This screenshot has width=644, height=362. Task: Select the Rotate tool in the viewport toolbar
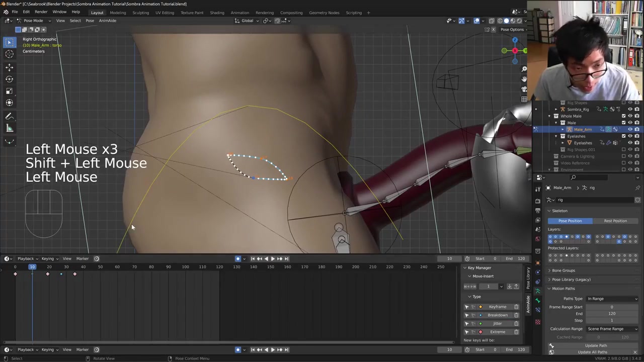click(x=9, y=79)
